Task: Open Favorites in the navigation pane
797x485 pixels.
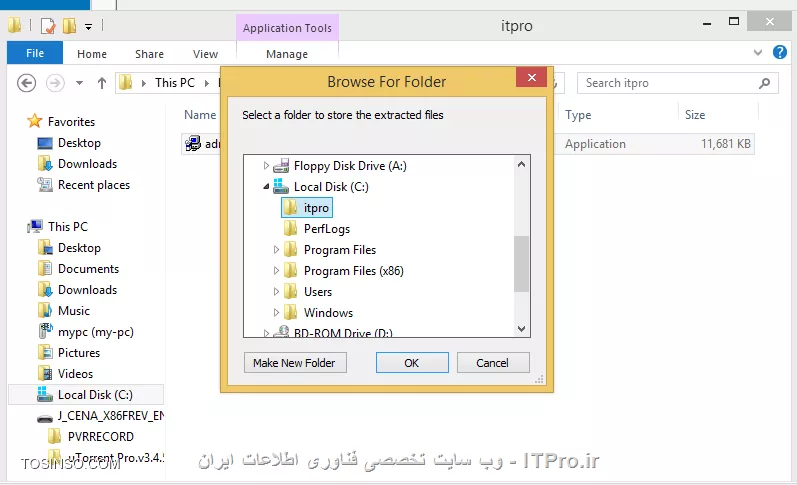Action: tap(71, 122)
